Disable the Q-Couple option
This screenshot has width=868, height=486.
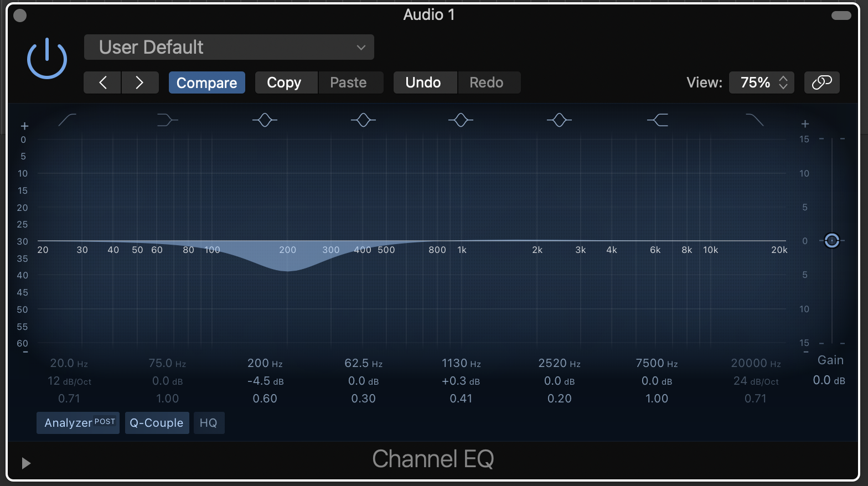(x=157, y=423)
